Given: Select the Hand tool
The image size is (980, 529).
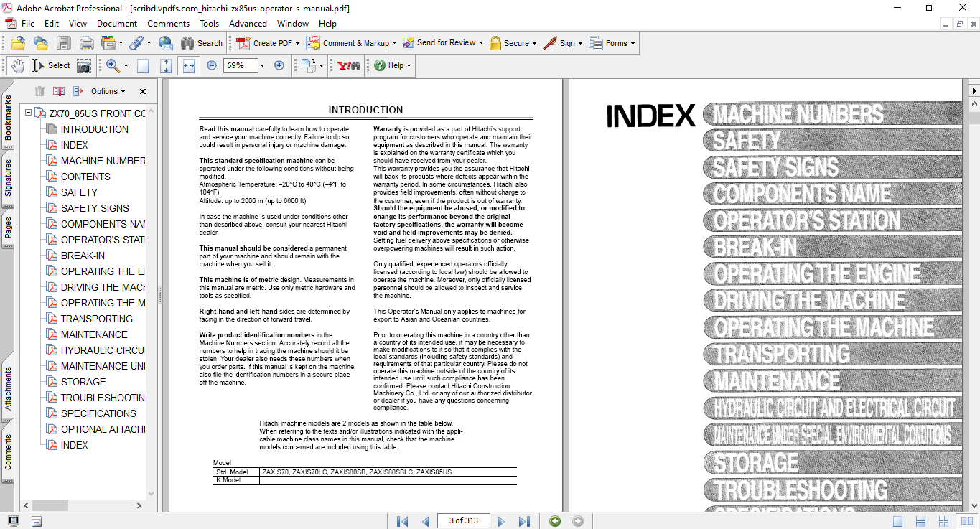Looking at the screenshot, I should click(17, 65).
